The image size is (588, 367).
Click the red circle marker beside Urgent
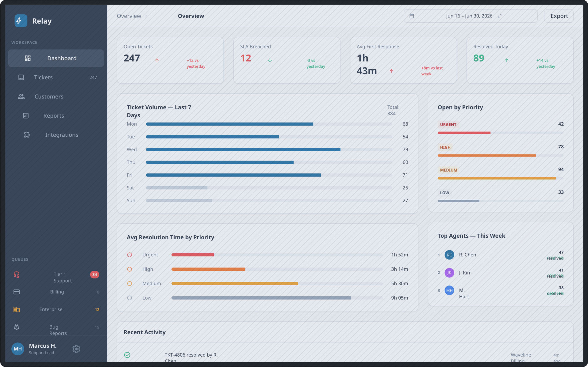tap(130, 255)
